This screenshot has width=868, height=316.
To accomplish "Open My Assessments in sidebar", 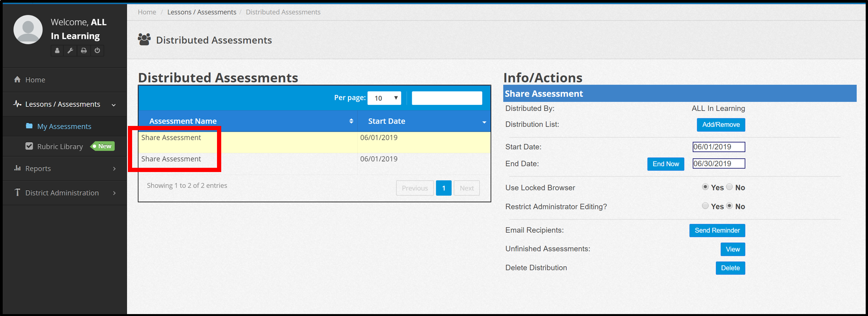I will tap(64, 126).
